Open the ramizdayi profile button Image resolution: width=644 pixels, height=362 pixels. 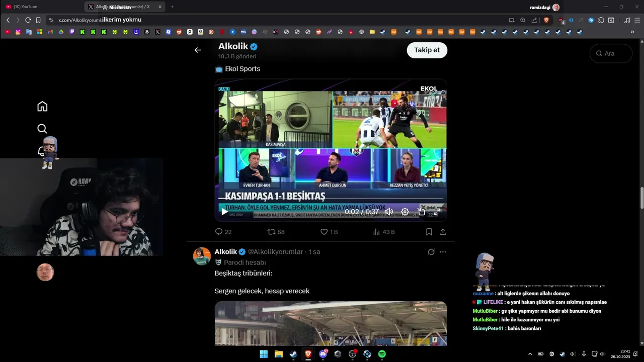click(x=544, y=7)
